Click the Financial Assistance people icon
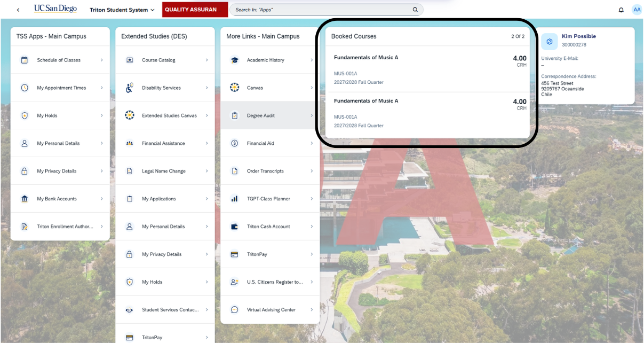The width and height of the screenshot is (644, 343). click(x=129, y=143)
